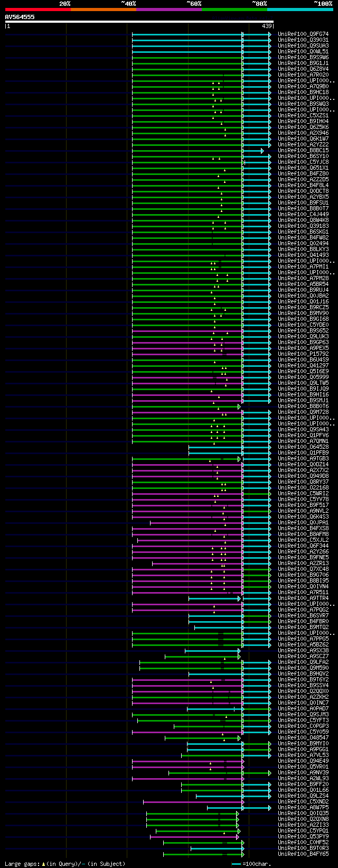Viewport: 338px width, 868px height.
Task: Open hit label UniRef100_A7R020
Action: [303, 75]
